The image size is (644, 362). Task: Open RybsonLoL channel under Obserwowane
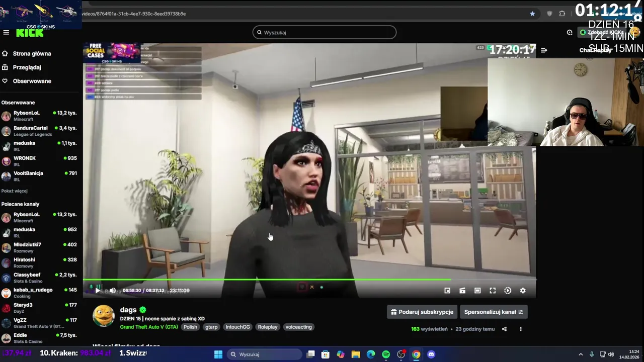point(39,116)
